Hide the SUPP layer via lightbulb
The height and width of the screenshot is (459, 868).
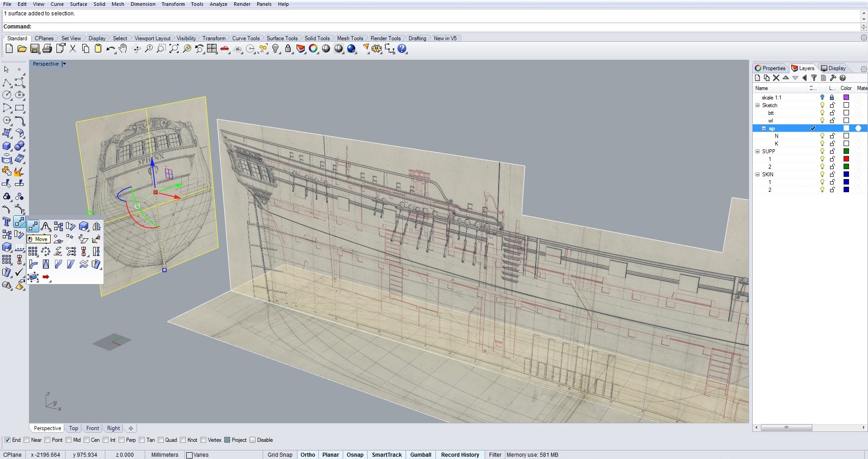[x=822, y=151]
